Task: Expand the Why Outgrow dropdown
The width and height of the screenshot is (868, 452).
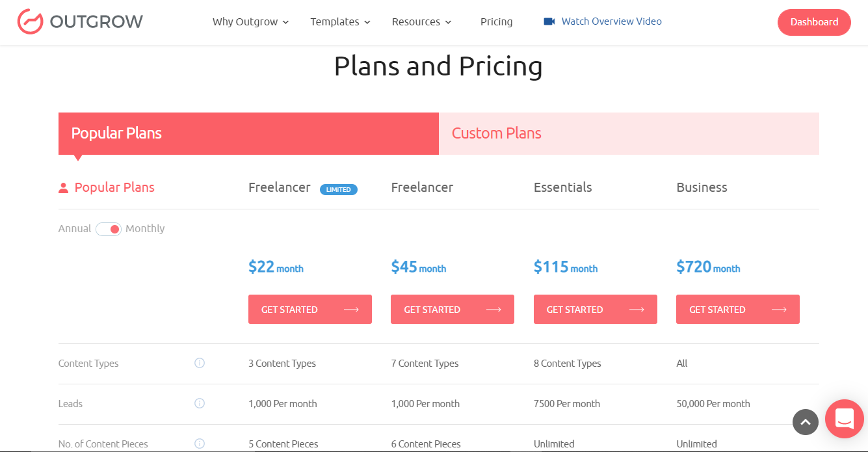Action: tap(250, 22)
